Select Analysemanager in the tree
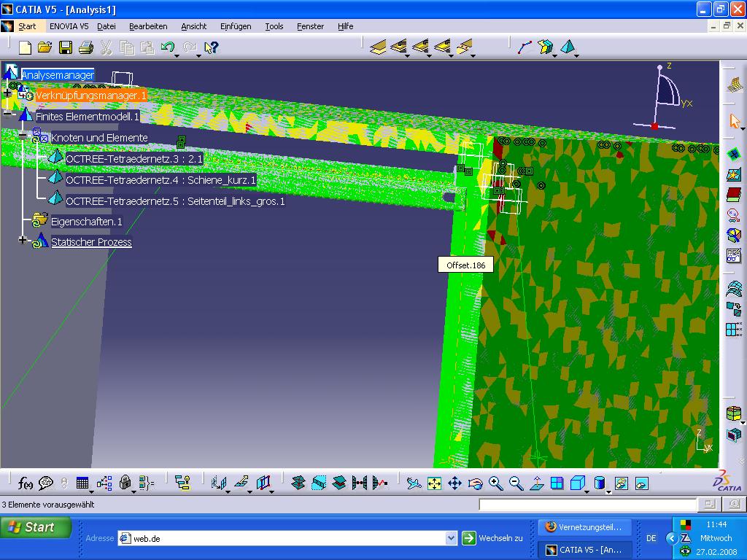 (x=58, y=75)
